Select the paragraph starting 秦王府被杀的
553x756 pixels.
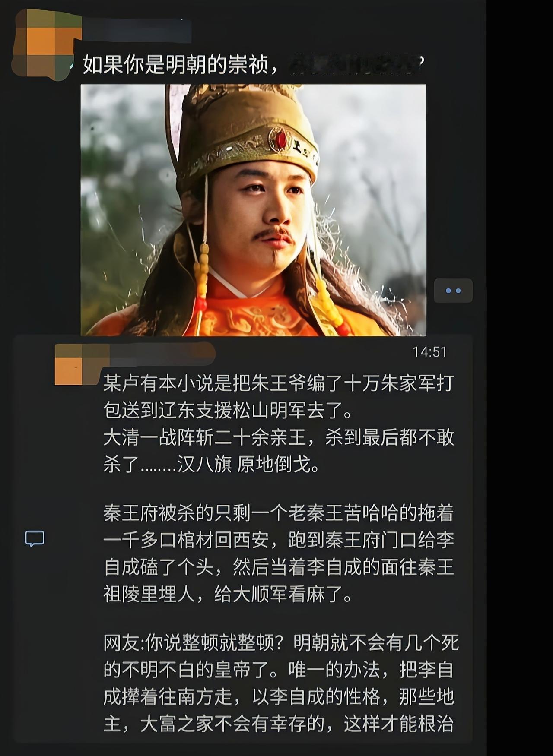[x=279, y=554]
